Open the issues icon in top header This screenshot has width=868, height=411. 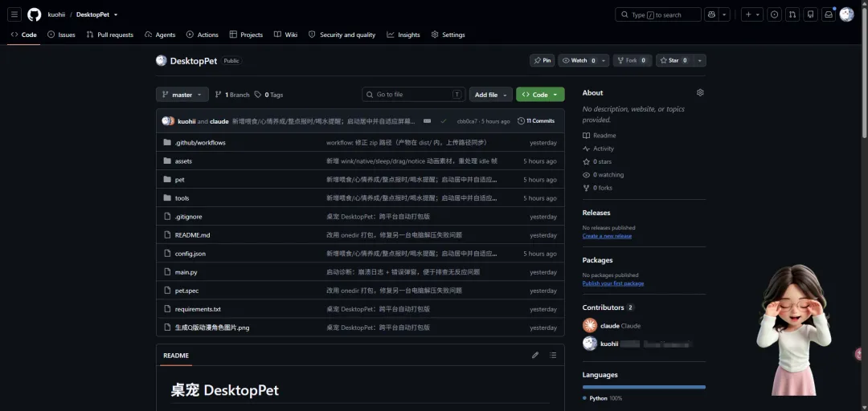[775, 14]
